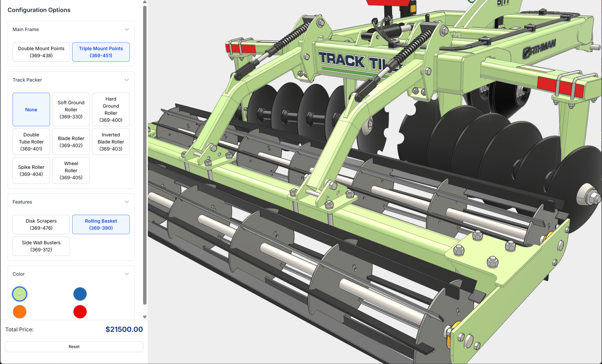Viewport: 602px width, 364px height.
Task: Toggle Rolling Basket (369-390) feature
Action: pyautogui.click(x=101, y=224)
